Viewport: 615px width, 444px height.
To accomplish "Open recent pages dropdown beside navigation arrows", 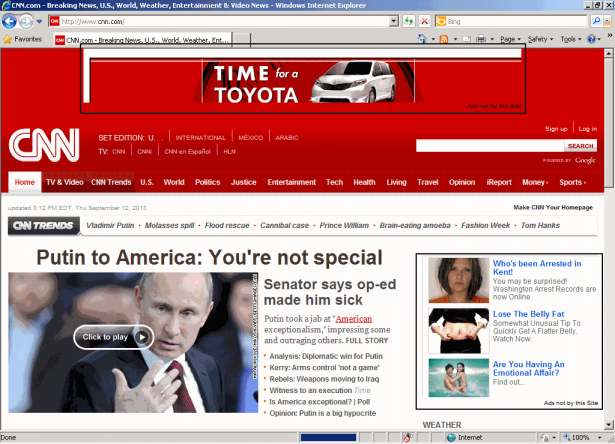I will 39,22.
